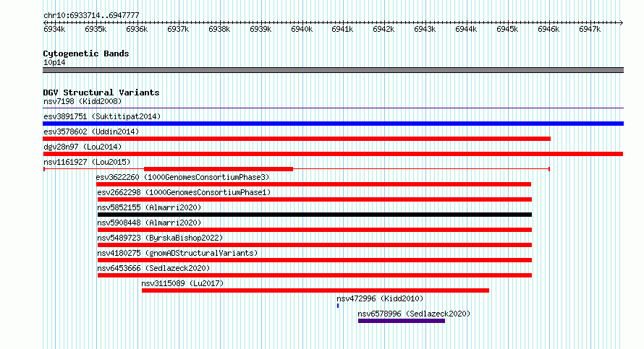Click the 6937k ruler tick label

coord(178,29)
